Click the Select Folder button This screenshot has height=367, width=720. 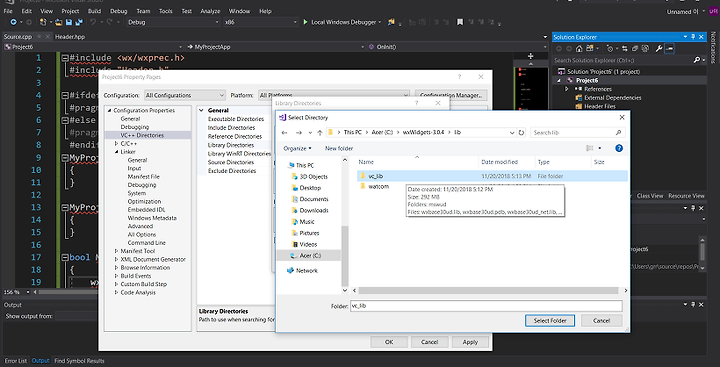coord(550,321)
